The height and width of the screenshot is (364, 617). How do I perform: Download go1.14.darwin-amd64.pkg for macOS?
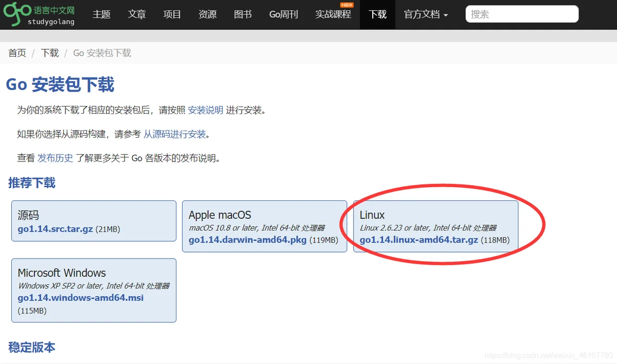(x=247, y=240)
